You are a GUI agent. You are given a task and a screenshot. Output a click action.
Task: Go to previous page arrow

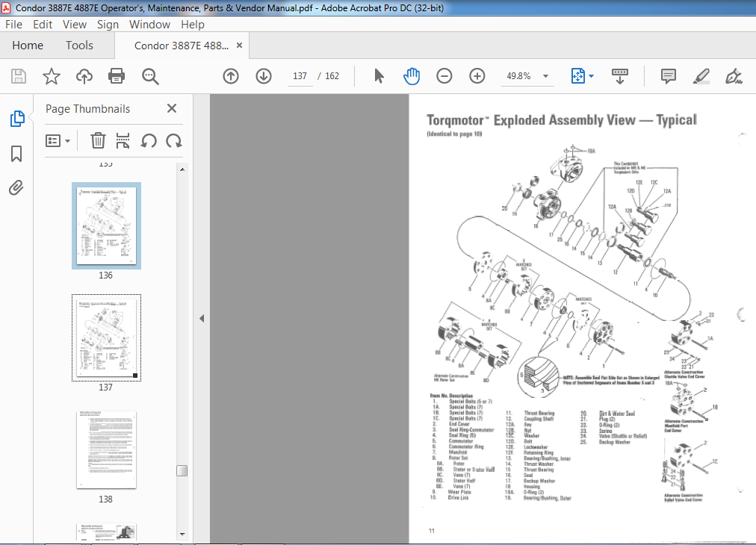click(x=231, y=76)
